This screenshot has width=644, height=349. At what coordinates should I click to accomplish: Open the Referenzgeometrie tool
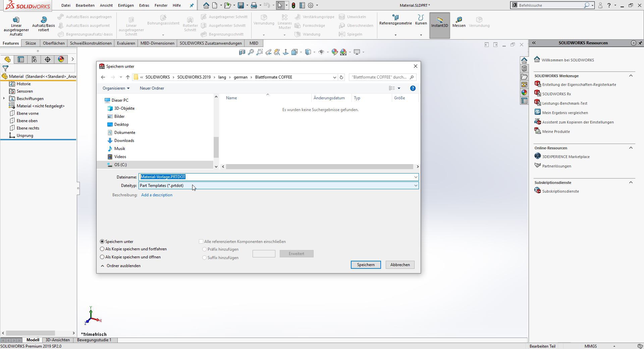(395, 21)
